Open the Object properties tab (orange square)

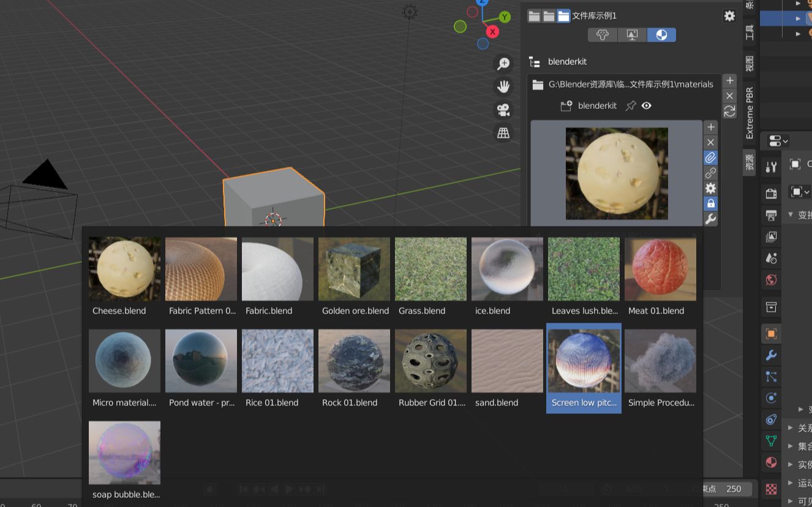[x=771, y=334]
